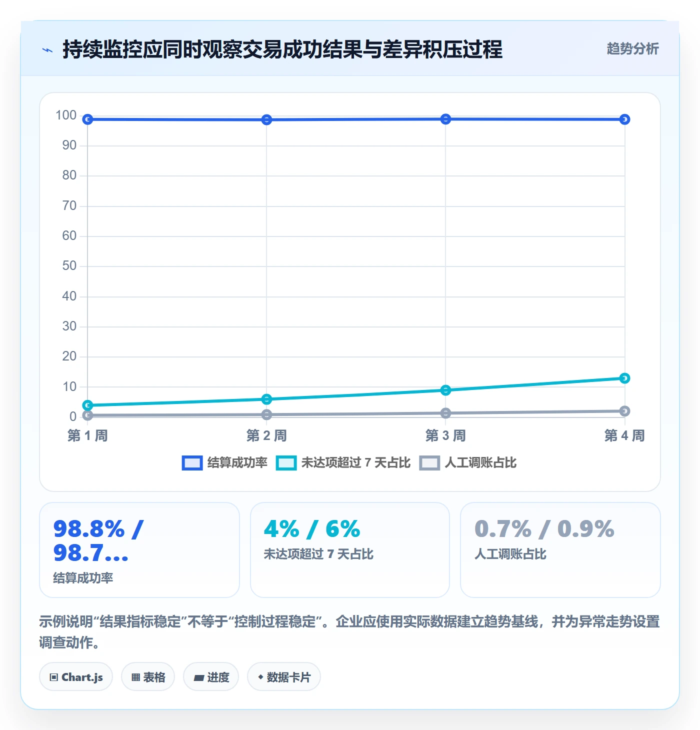The width and height of the screenshot is (700, 730).
Task: Select the 进度 tag
Action: point(211,677)
